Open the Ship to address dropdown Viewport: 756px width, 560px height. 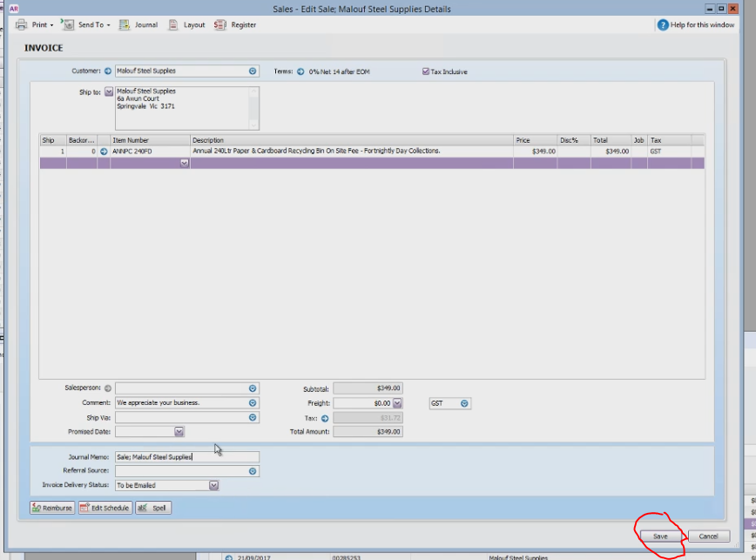point(109,91)
